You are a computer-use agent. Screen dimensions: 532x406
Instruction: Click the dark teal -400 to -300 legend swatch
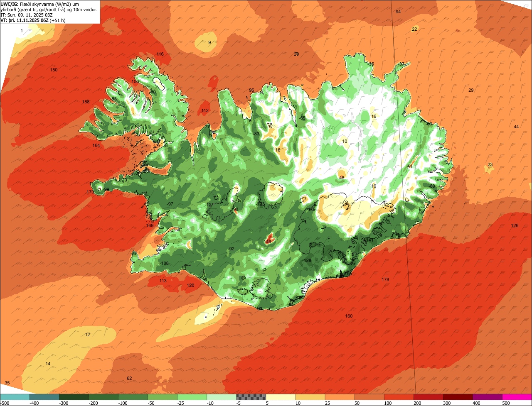[x=44, y=397]
